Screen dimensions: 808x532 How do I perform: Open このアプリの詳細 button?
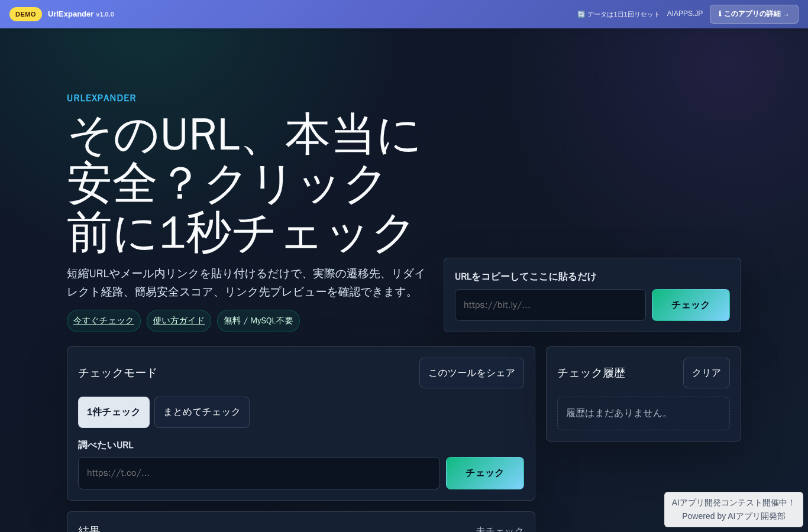754,14
